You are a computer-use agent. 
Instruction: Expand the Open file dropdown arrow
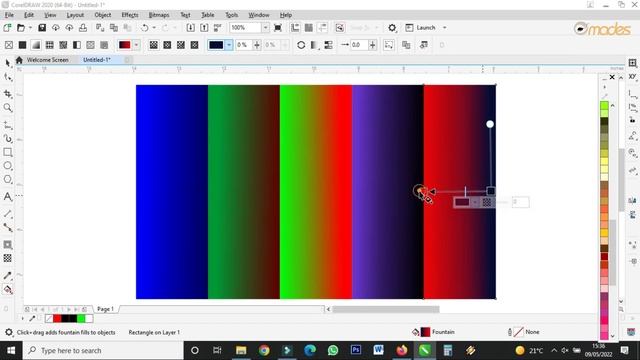(30, 28)
